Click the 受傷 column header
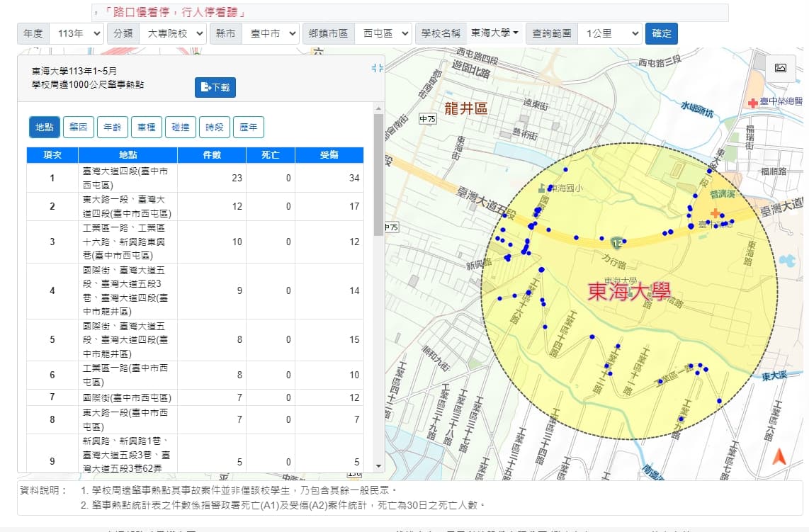This screenshot has width=809, height=532. point(329,155)
